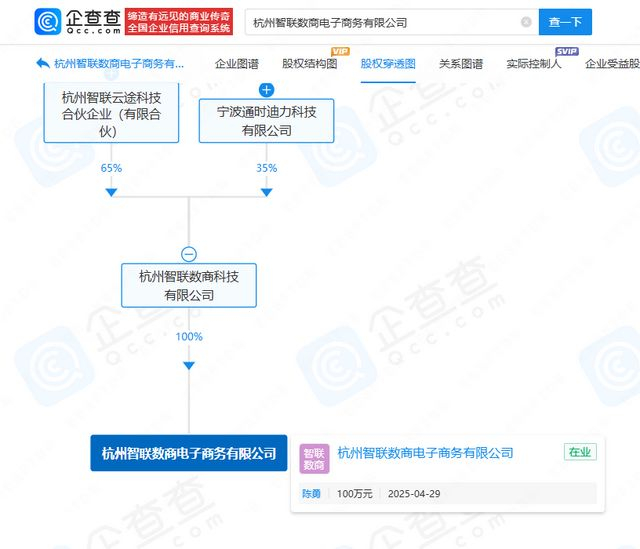
Task: Click the 杭州智联云途科技合伙企业 node
Action: [111, 113]
